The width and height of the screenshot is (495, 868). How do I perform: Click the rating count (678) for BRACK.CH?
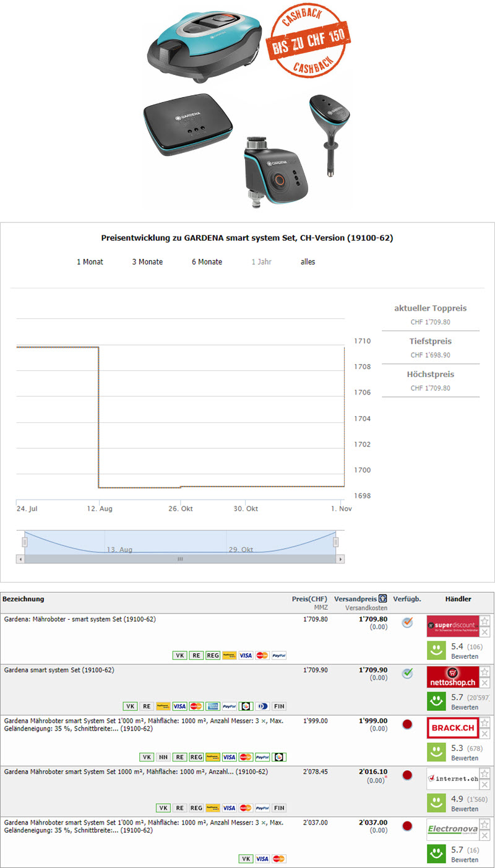pyautogui.click(x=476, y=748)
